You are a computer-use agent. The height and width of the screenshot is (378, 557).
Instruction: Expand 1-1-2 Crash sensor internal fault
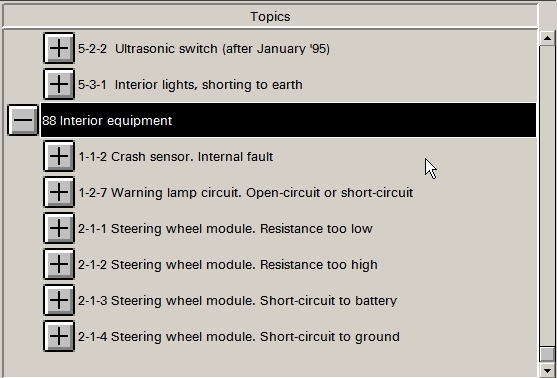pos(59,156)
